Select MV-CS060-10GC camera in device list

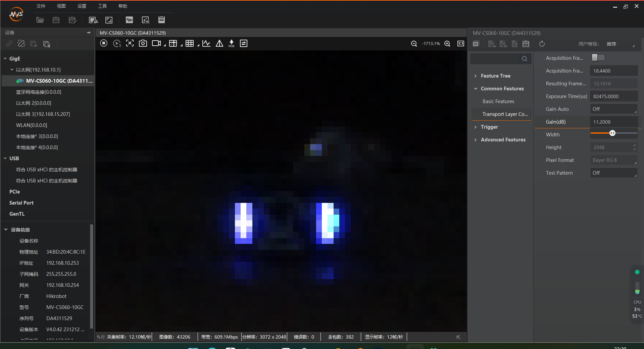click(x=59, y=81)
